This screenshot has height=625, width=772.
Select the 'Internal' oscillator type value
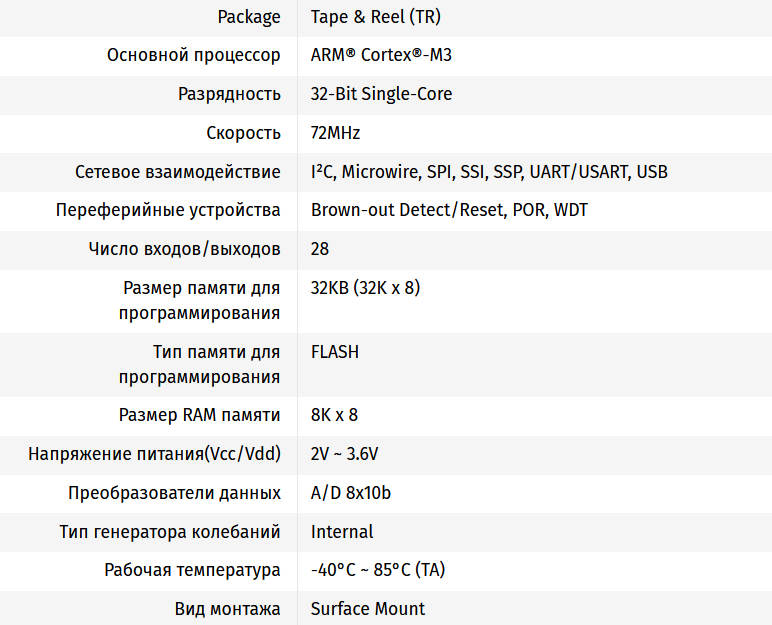point(342,532)
